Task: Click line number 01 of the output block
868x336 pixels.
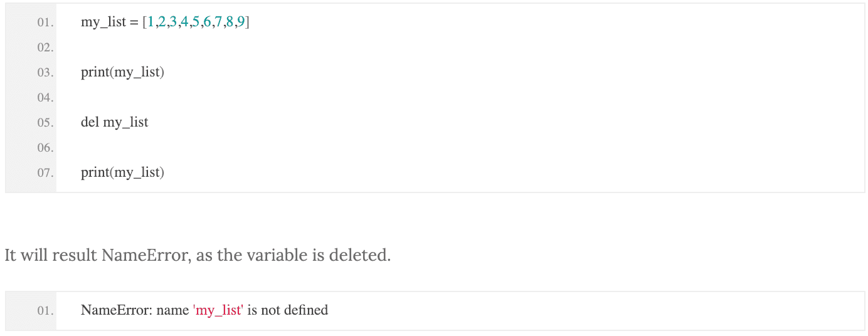Action: (x=45, y=311)
